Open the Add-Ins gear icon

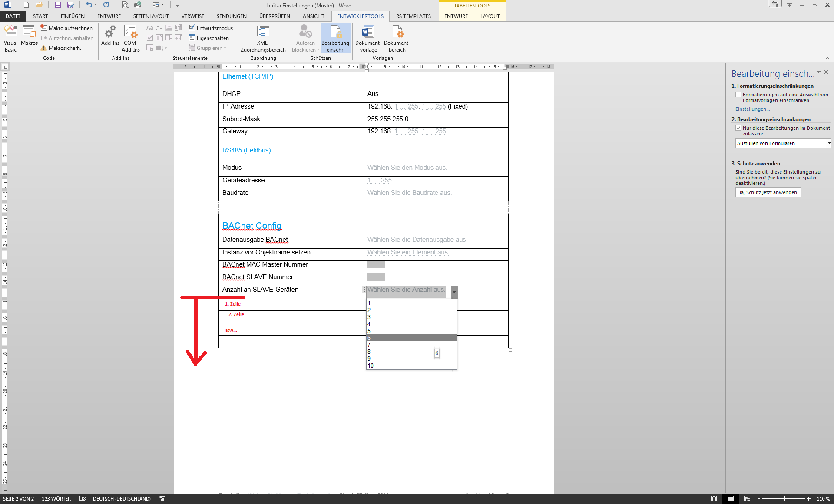110,33
